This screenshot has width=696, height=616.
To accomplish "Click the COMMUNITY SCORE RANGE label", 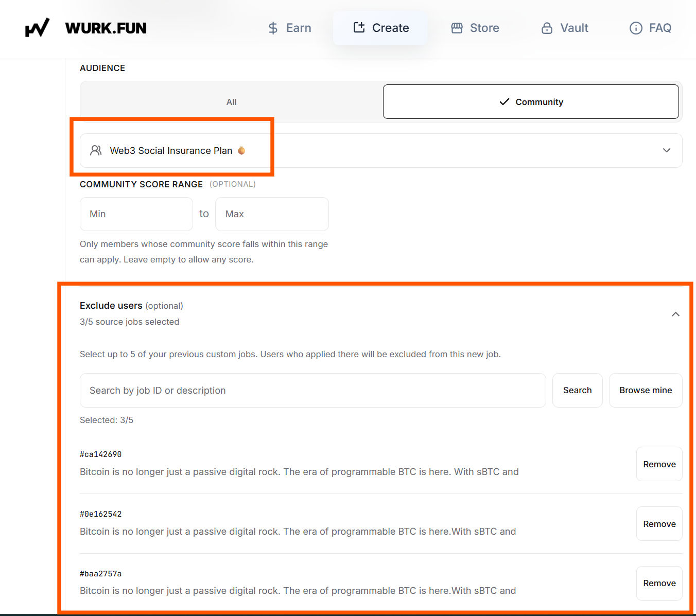I will [x=142, y=184].
